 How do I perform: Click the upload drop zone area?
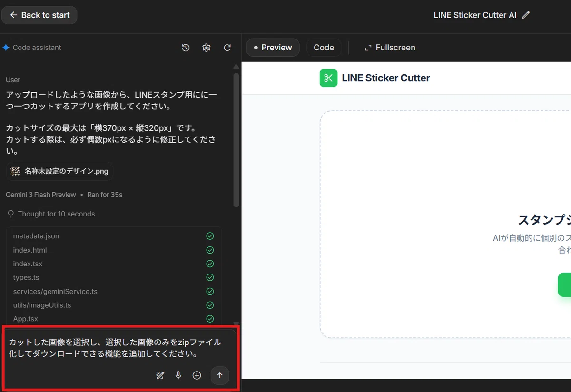[445, 225]
